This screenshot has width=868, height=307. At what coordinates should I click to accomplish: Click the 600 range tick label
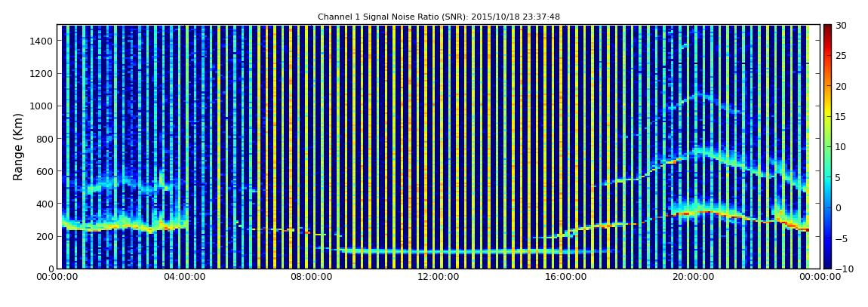pos(45,171)
